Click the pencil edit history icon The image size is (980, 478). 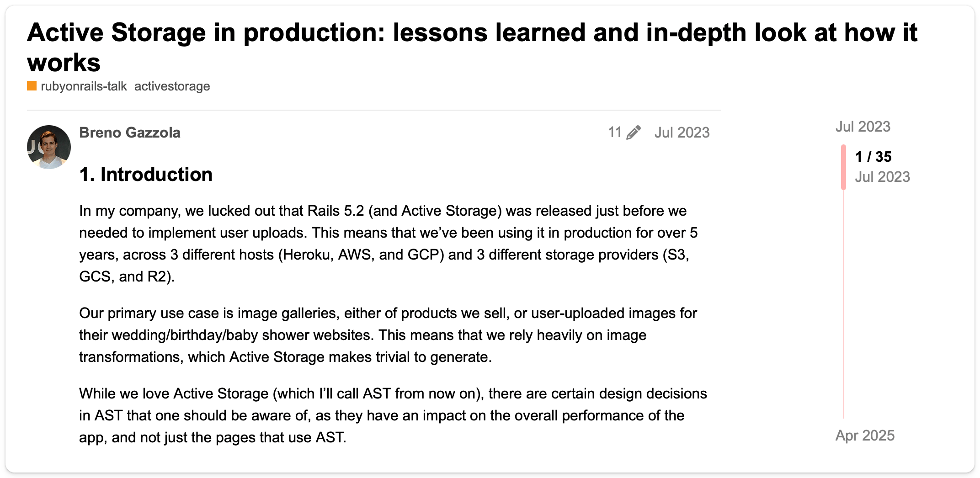click(x=634, y=133)
